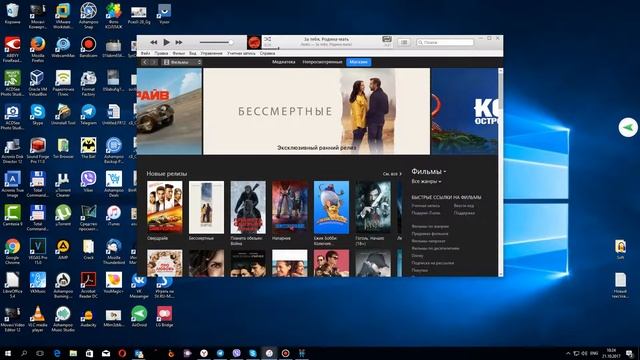Click the fast-forward button in iTunes
640x360 pixels.
179,42
